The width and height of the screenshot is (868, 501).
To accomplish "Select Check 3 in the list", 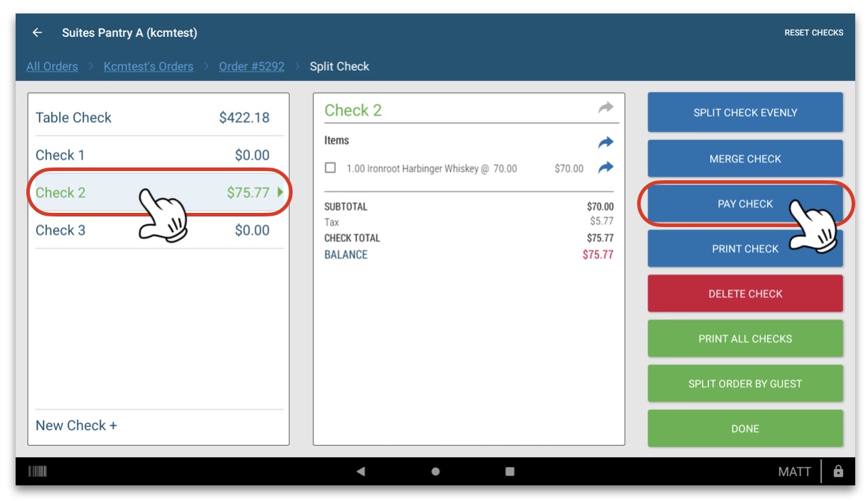I will click(158, 230).
